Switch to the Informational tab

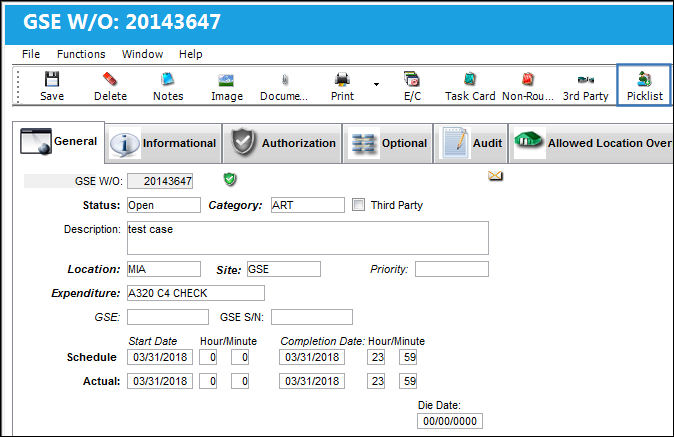pyautogui.click(x=163, y=143)
